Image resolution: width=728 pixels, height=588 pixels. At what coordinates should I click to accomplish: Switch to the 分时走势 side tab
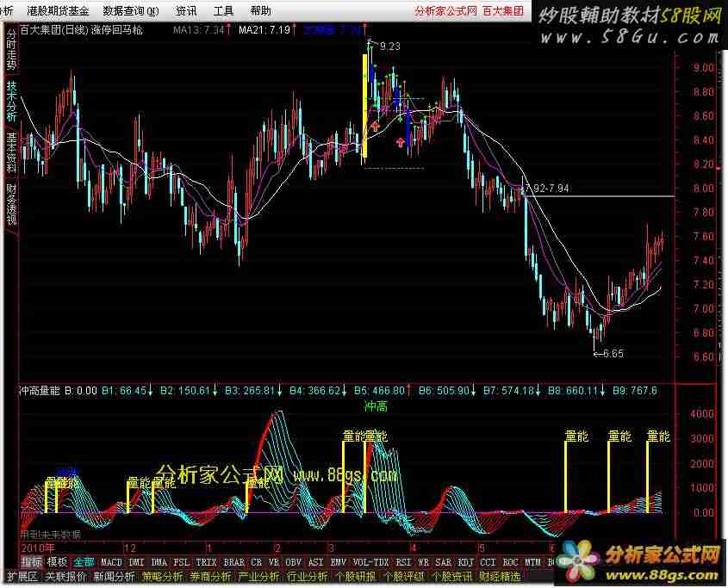(x=11, y=49)
